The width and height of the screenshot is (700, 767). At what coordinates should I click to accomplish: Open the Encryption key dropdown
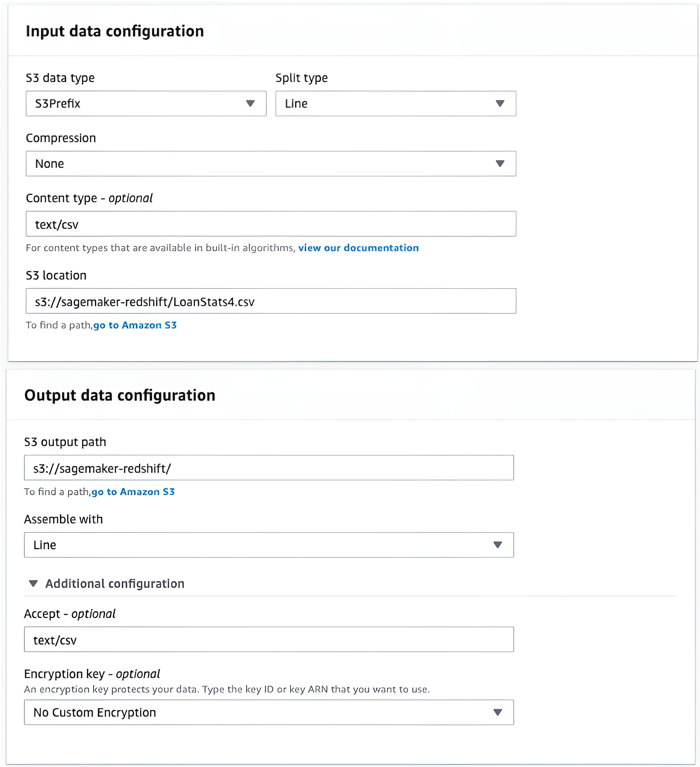point(268,712)
